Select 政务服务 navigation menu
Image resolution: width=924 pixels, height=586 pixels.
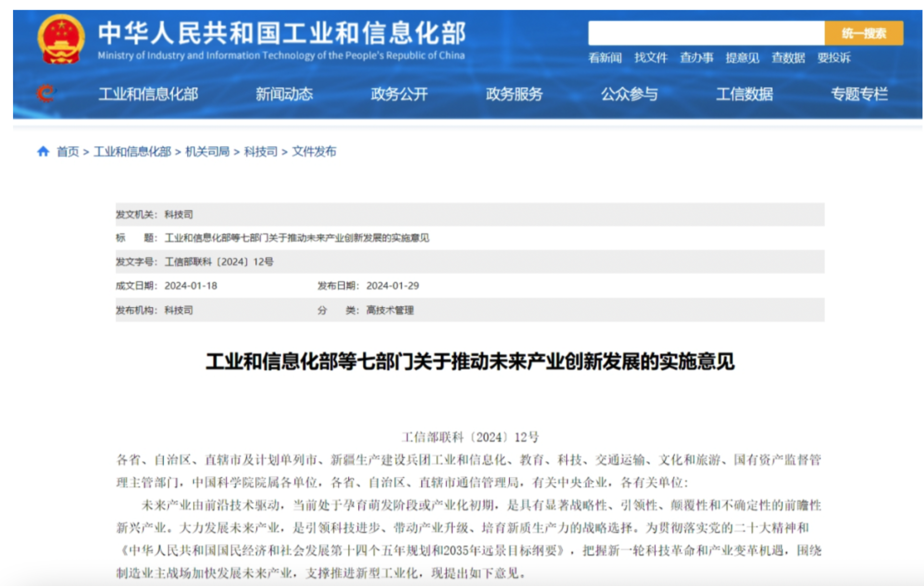coord(514,94)
